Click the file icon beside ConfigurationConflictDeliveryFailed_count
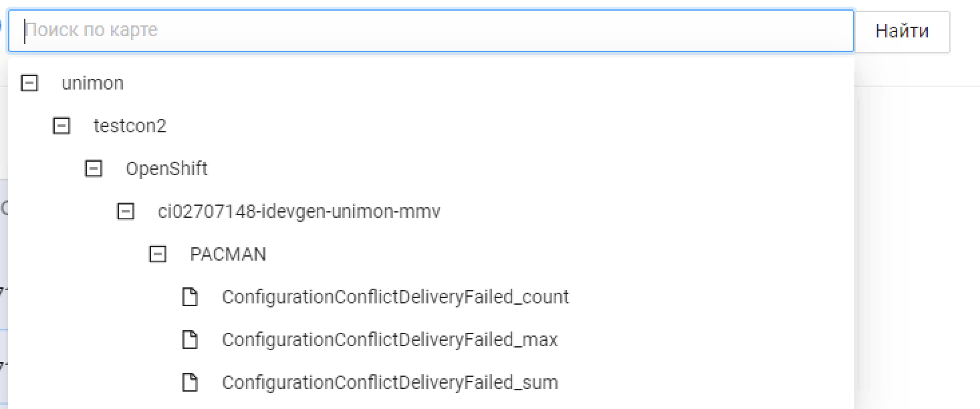 click(x=190, y=297)
